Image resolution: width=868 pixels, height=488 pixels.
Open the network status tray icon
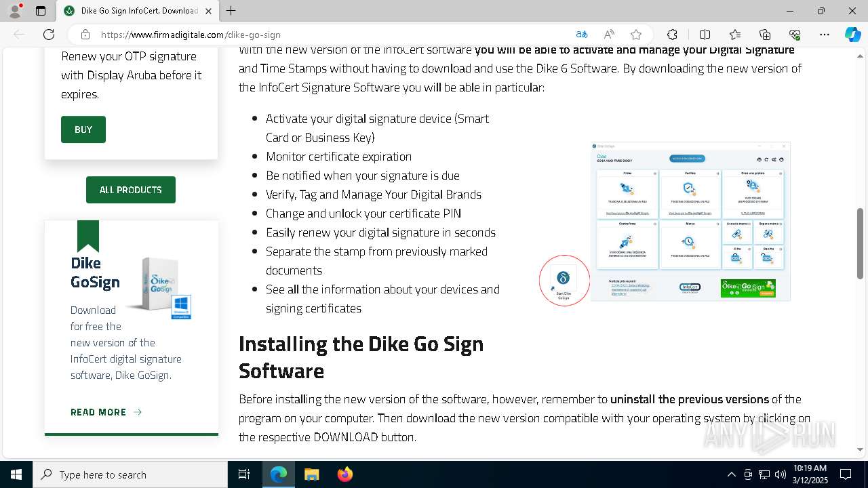pyautogui.click(x=764, y=474)
